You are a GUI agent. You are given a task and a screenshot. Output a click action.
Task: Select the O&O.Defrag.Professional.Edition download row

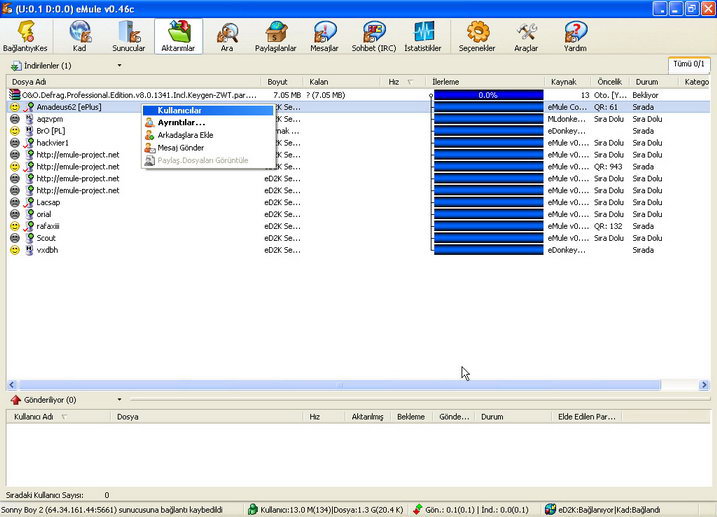tap(358, 95)
